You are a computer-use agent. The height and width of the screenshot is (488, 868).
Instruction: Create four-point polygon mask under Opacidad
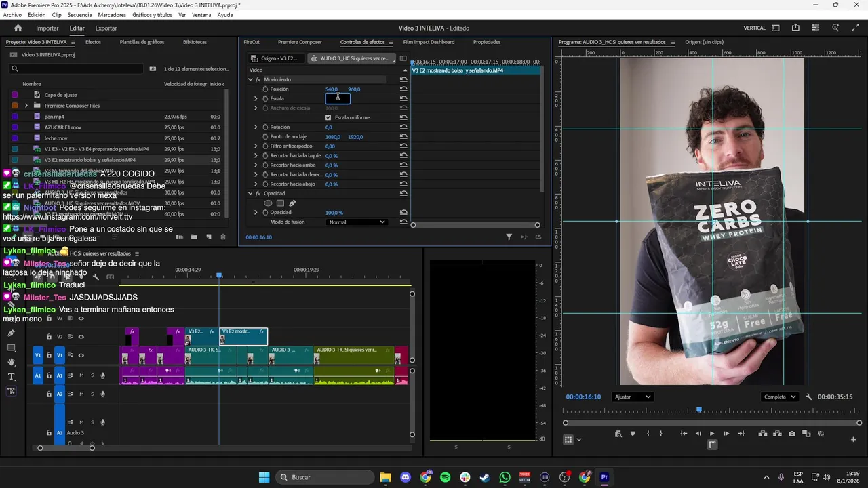280,203
